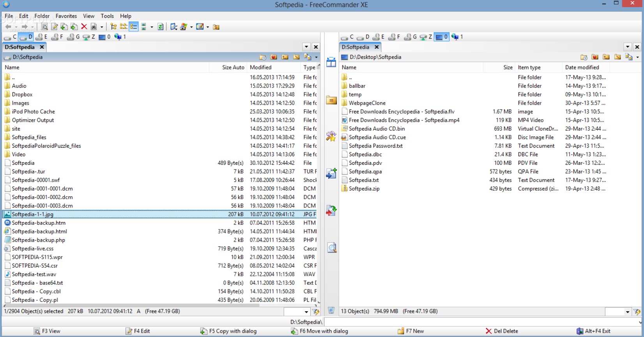Open dropdown arrow next to Windows flag icon
Viewport: 644px width, 337px height.
click(x=191, y=27)
